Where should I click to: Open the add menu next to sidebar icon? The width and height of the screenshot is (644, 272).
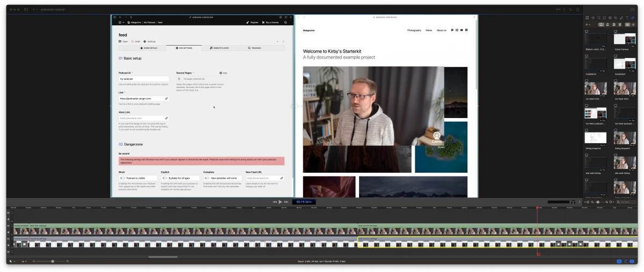pyautogui.click(x=34, y=10)
